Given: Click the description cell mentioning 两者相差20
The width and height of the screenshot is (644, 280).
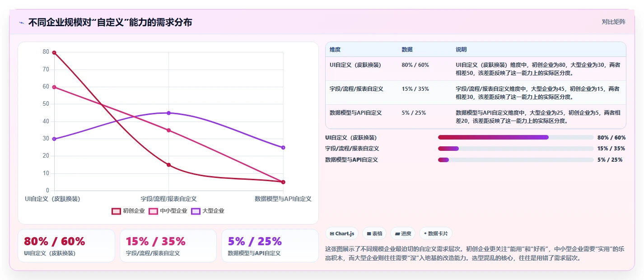Looking at the screenshot, I should (x=538, y=117).
